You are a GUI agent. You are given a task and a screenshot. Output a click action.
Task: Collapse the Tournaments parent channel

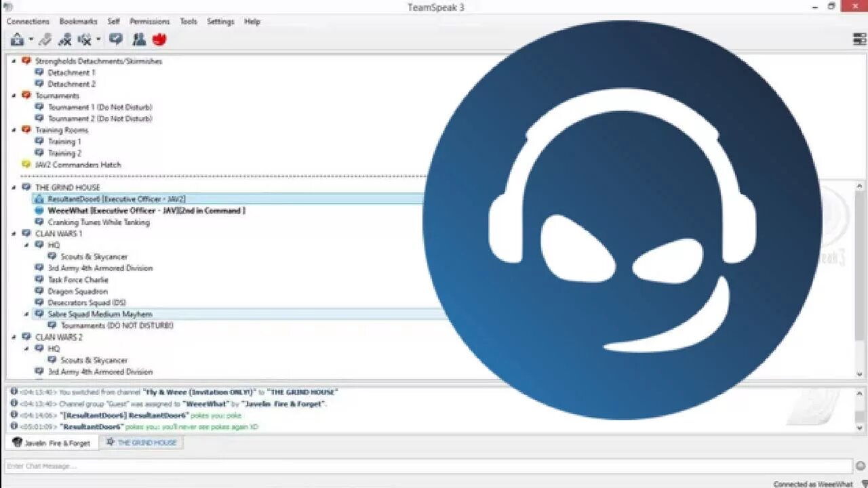(14, 96)
